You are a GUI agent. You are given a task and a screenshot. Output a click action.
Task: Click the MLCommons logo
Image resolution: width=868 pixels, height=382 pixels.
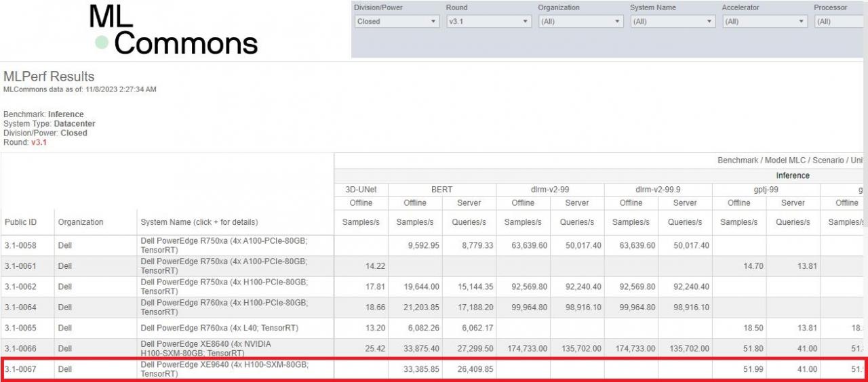coord(174,30)
